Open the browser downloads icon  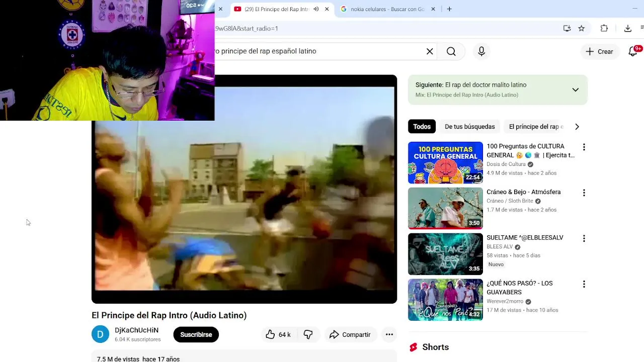point(628,29)
